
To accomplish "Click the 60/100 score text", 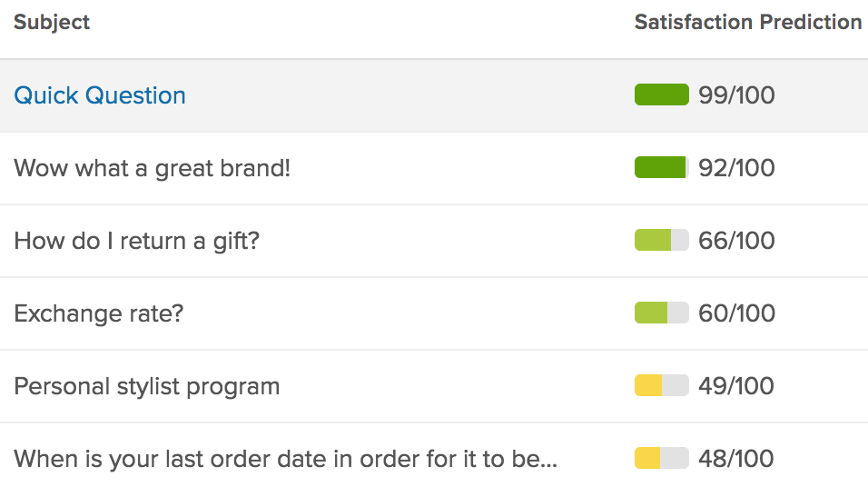I will pyautogui.click(x=736, y=313).
